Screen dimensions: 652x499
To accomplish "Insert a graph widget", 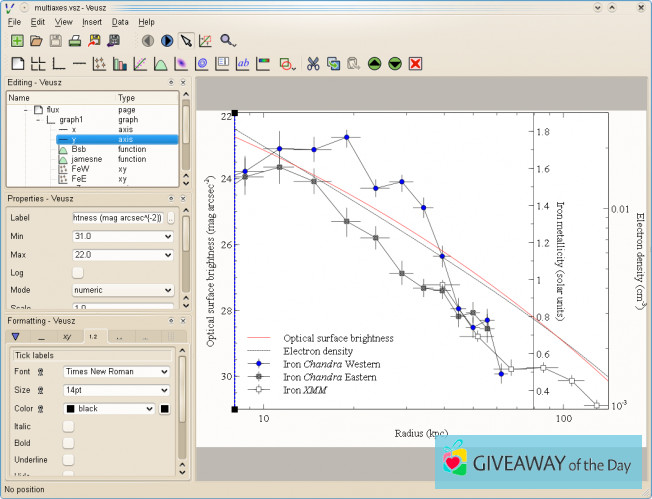I will click(59, 64).
